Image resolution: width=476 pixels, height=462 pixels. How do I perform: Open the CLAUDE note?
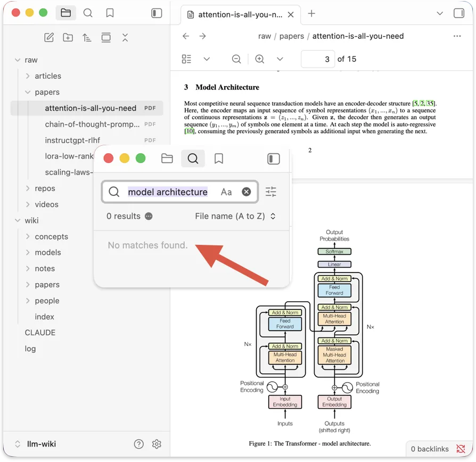pos(40,333)
